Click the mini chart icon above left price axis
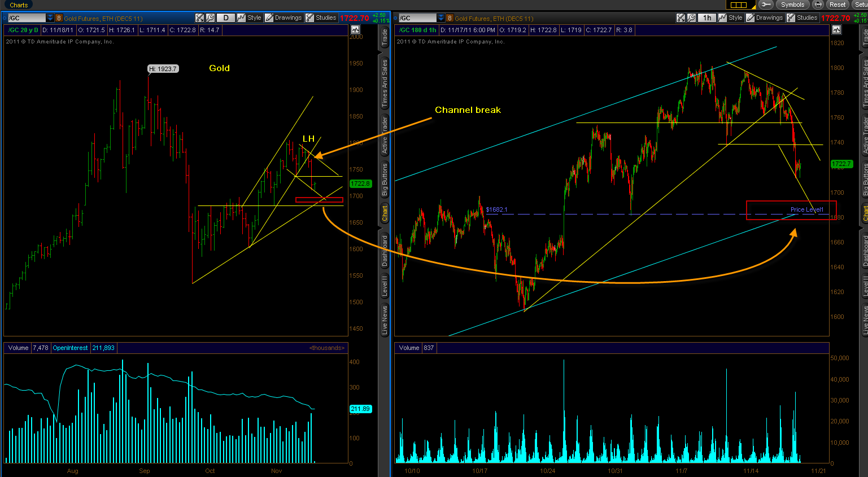This screenshot has height=477, width=868. (355, 30)
